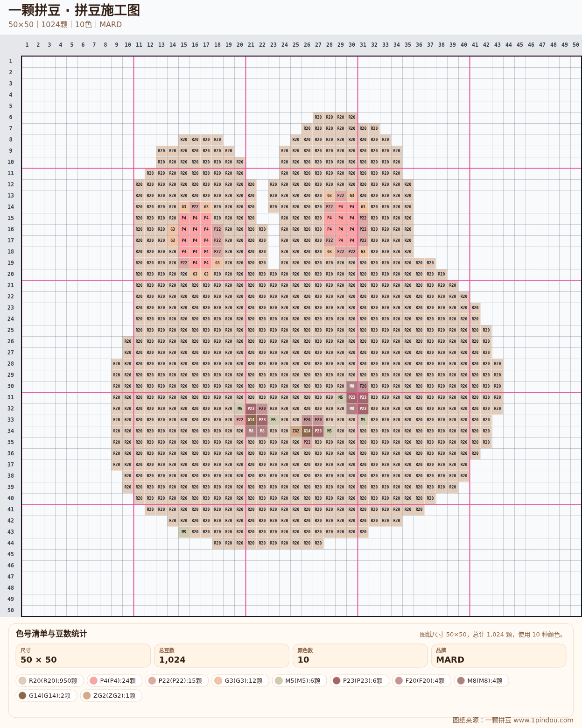Select the legend chip reading M5(M5):6颗
The width and height of the screenshot is (582, 728).
point(299,681)
